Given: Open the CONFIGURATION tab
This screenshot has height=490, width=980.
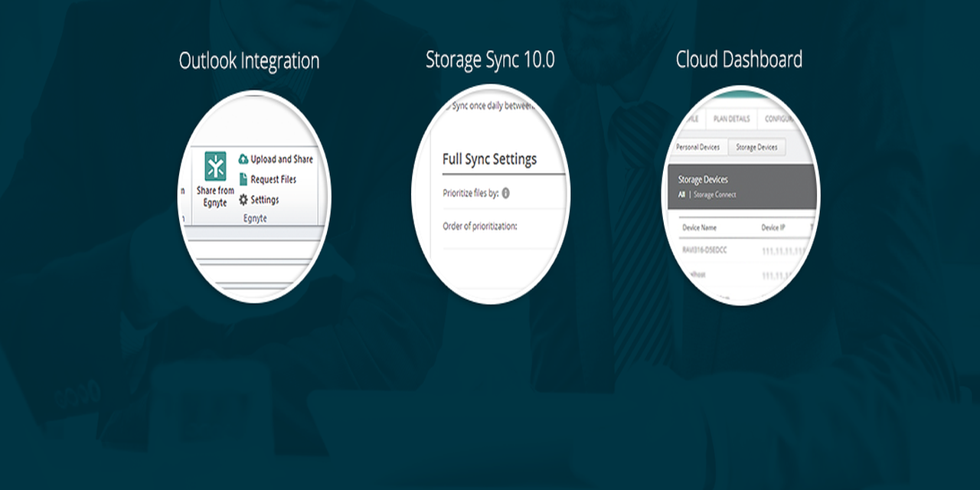Looking at the screenshot, I should click(777, 119).
